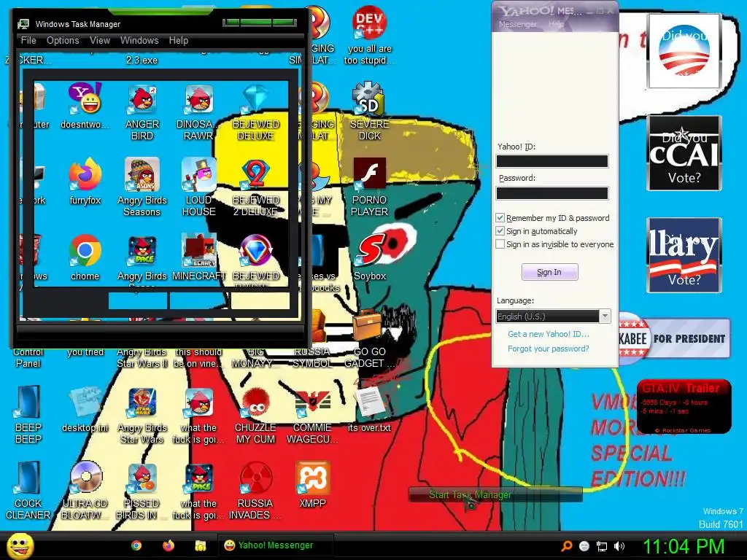Open File Explorer from the taskbar

point(200,545)
